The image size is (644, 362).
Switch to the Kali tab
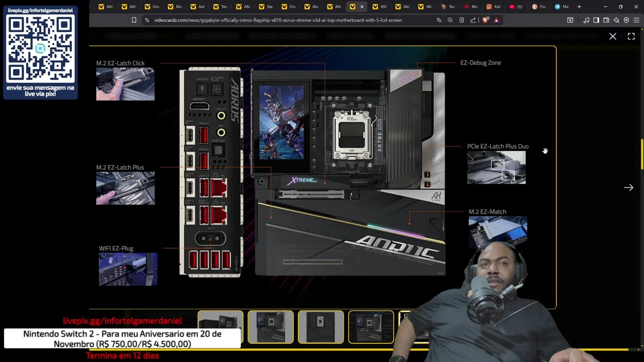pyautogui.click(x=493, y=7)
